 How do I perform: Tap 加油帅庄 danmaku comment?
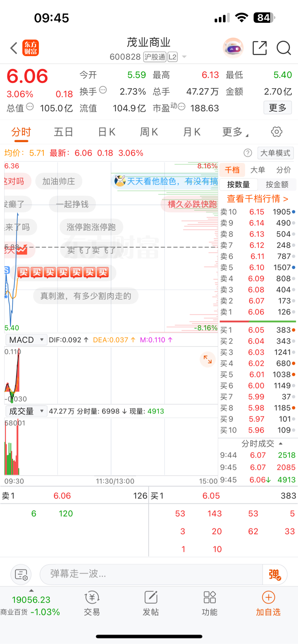(59, 181)
